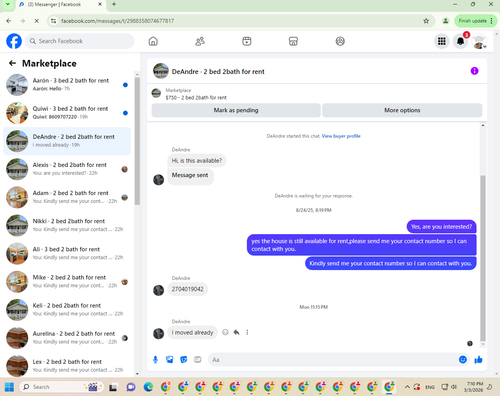Open Alexis 2 bed 2bath chat
The width and height of the screenshot is (500, 396).
[x=67, y=169]
